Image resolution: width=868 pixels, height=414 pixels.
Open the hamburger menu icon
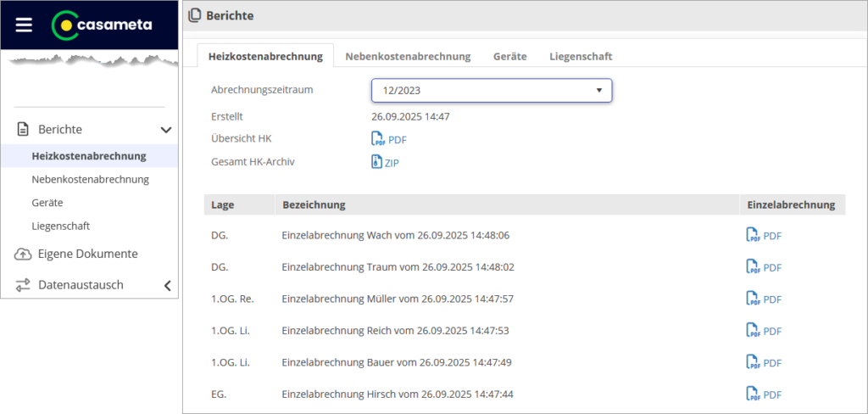click(24, 25)
